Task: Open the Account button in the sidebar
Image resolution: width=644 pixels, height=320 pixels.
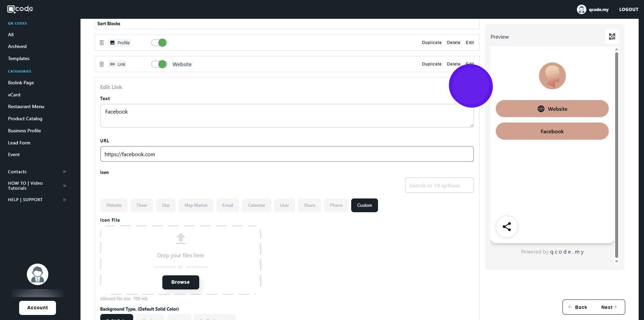Action: point(38,308)
